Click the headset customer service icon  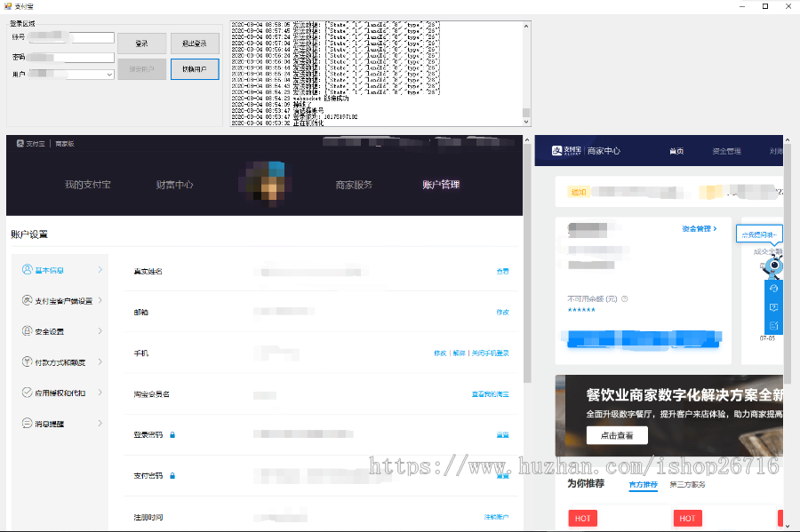pos(773,289)
